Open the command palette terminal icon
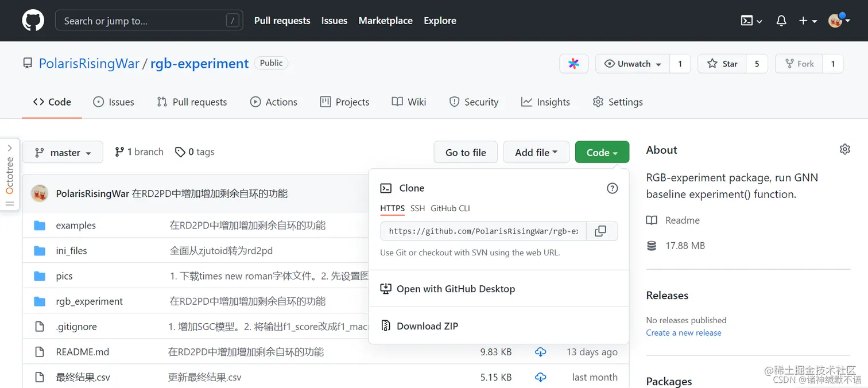The image size is (868, 388). coord(751,21)
